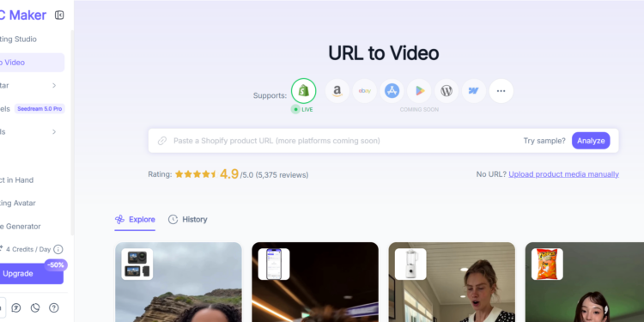
Task: Click the sparkle icon beside 4 Credits
Action: pyautogui.click(x=1, y=248)
